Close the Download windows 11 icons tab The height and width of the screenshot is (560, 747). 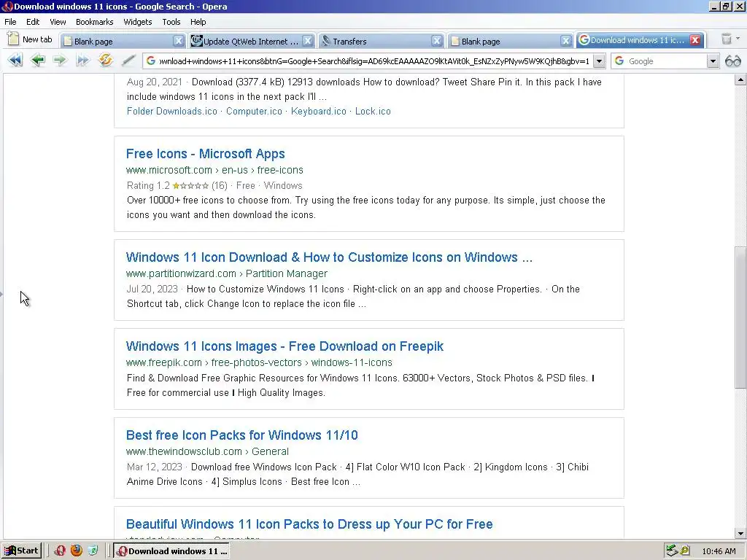pyautogui.click(x=695, y=40)
